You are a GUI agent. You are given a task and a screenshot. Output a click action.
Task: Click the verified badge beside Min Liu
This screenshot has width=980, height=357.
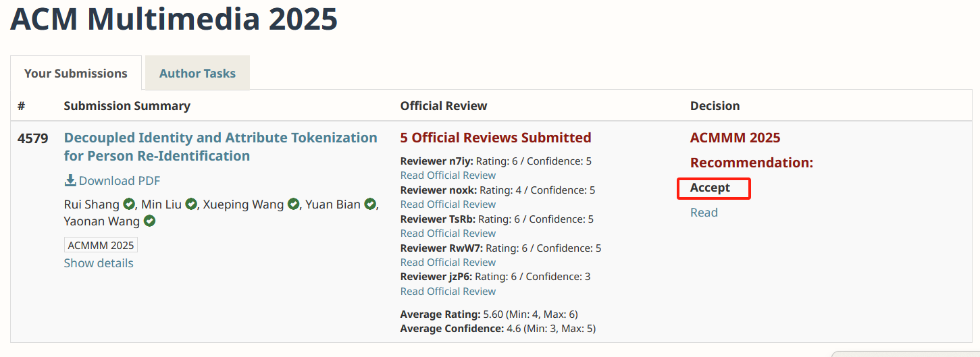(192, 204)
